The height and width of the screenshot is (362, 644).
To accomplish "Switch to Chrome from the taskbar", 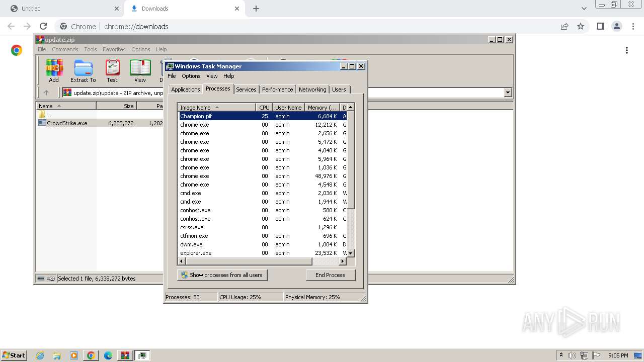I will coord(91,355).
